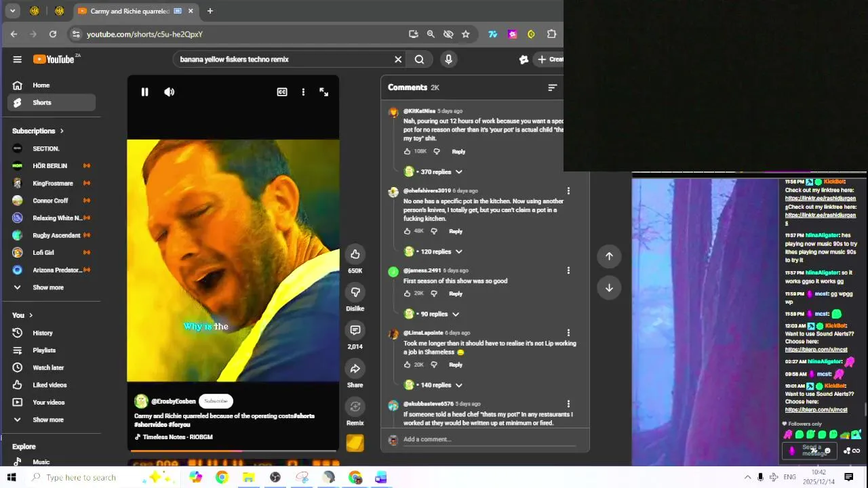Open the Windows Start menu
This screenshot has width=868, height=488.
[12, 478]
